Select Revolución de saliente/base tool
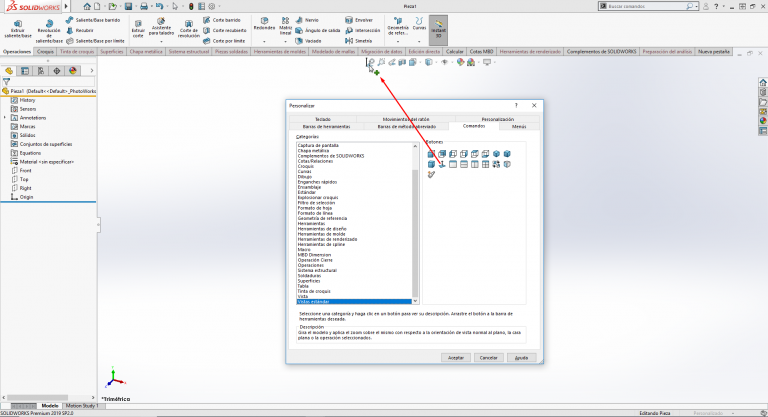This screenshot has height=417, width=768. tap(49, 31)
